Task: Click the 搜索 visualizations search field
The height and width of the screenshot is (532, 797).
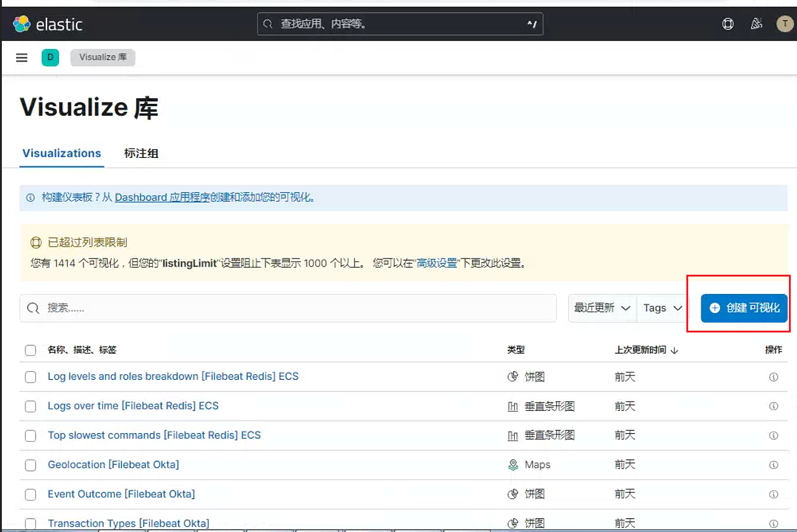Action: coord(288,308)
